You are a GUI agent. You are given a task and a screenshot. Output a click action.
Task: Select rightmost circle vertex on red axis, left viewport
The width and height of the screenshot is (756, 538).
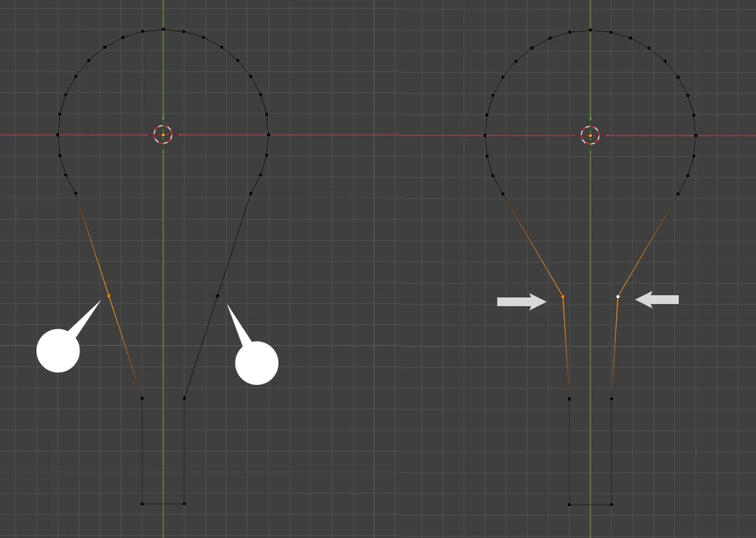point(268,135)
